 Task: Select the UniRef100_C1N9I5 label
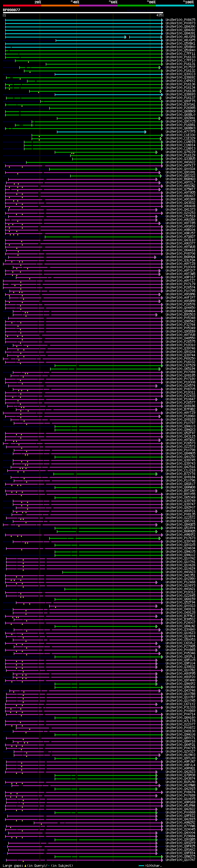180,142
